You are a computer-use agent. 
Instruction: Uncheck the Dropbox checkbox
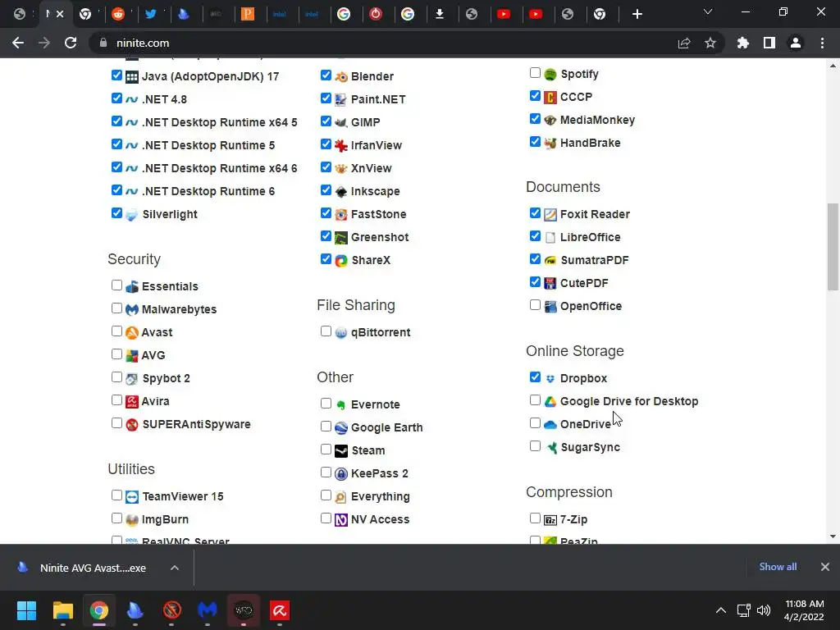535,377
